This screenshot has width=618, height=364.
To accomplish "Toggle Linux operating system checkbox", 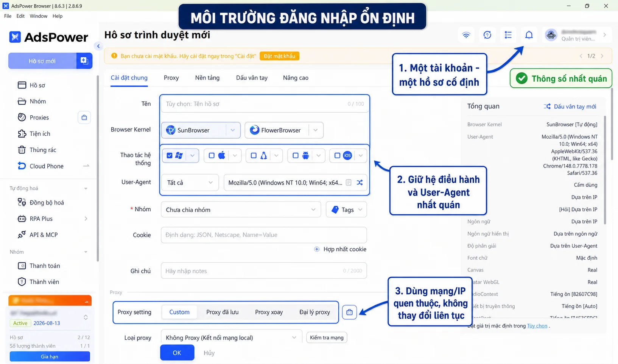I will pos(254,155).
